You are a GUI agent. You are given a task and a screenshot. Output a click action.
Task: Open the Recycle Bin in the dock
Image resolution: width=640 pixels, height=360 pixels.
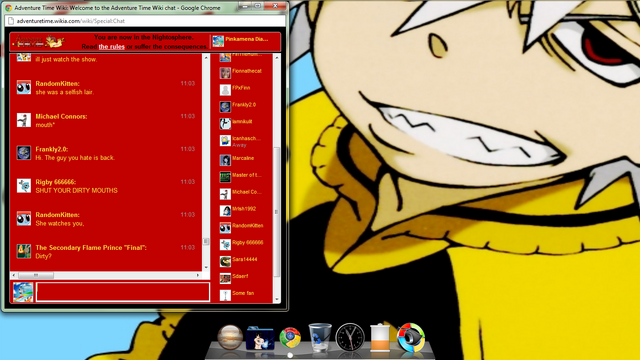click(x=320, y=337)
